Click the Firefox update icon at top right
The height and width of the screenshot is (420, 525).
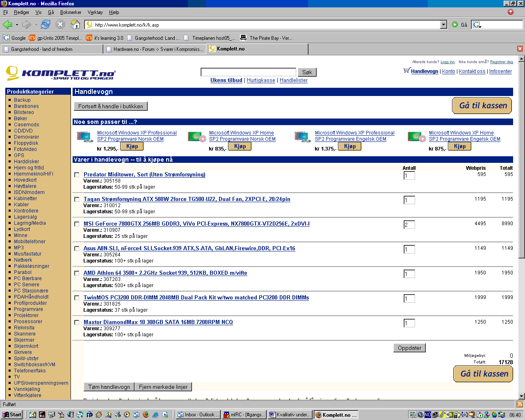click(511, 12)
